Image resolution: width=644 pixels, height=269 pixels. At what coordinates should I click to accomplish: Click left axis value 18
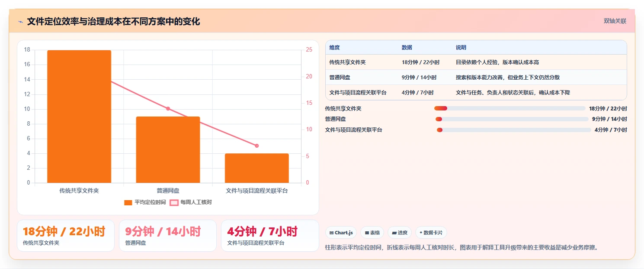(27, 50)
